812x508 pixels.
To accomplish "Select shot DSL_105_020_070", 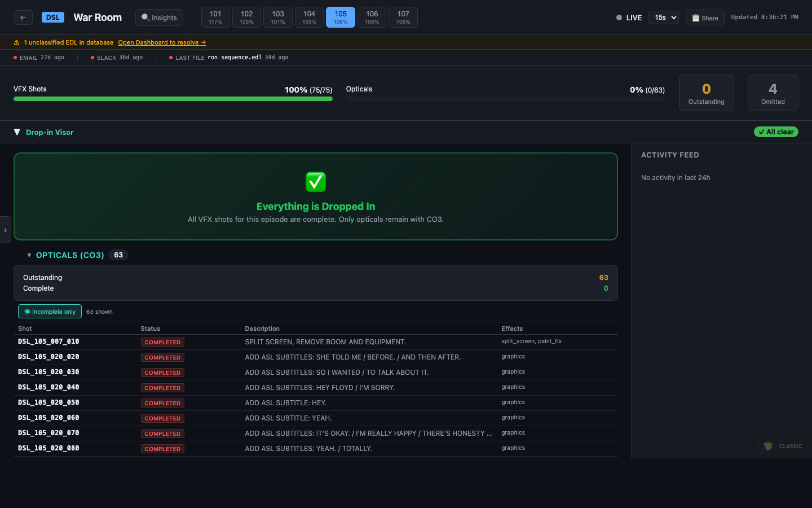I will tap(48, 433).
